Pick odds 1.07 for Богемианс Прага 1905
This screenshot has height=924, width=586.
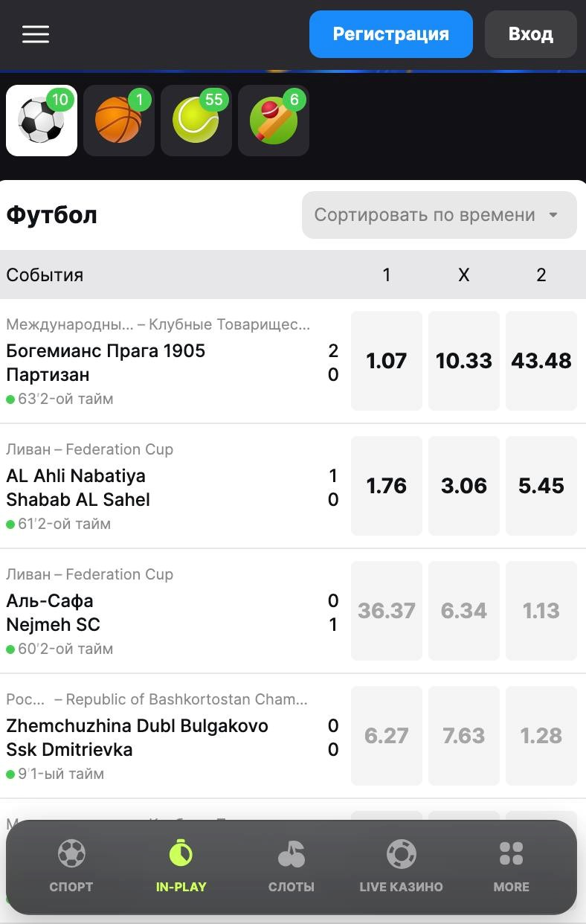tap(387, 361)
